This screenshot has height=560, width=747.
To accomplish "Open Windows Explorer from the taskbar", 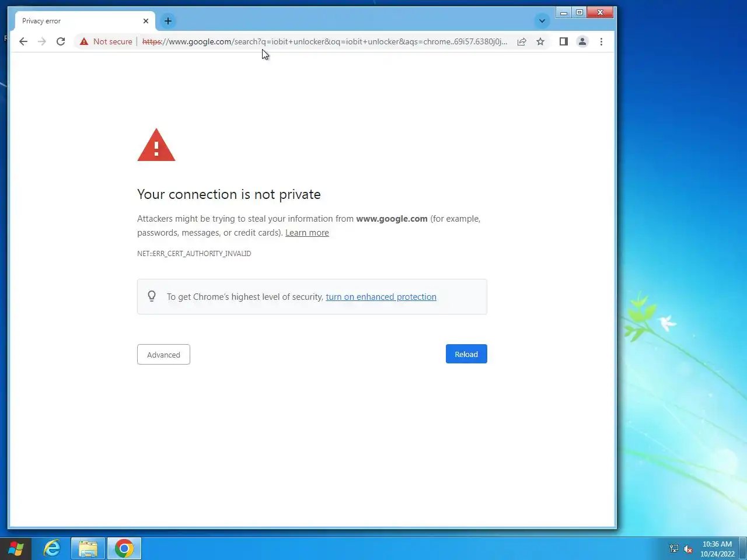I will (x=88, y=548).
